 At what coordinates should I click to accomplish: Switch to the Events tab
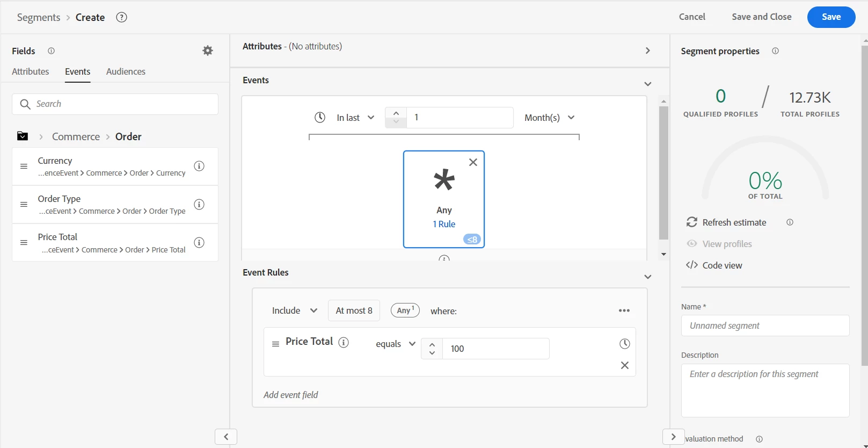point(78,71)
